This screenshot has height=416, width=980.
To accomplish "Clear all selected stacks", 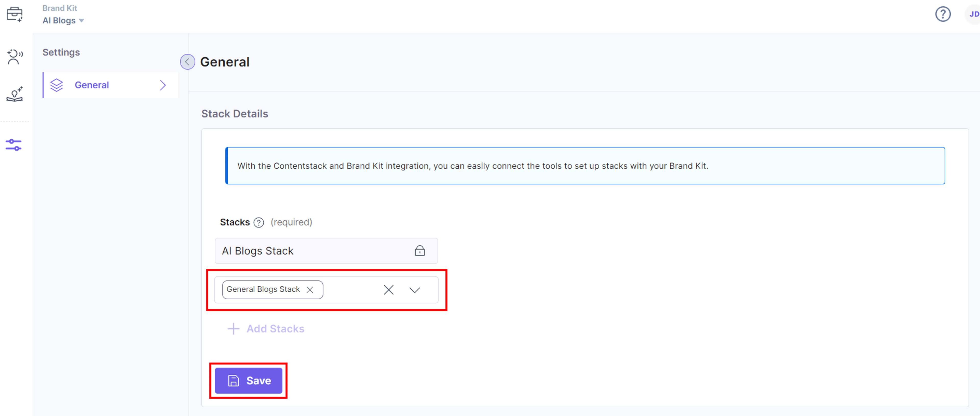I will click(388, 290).
